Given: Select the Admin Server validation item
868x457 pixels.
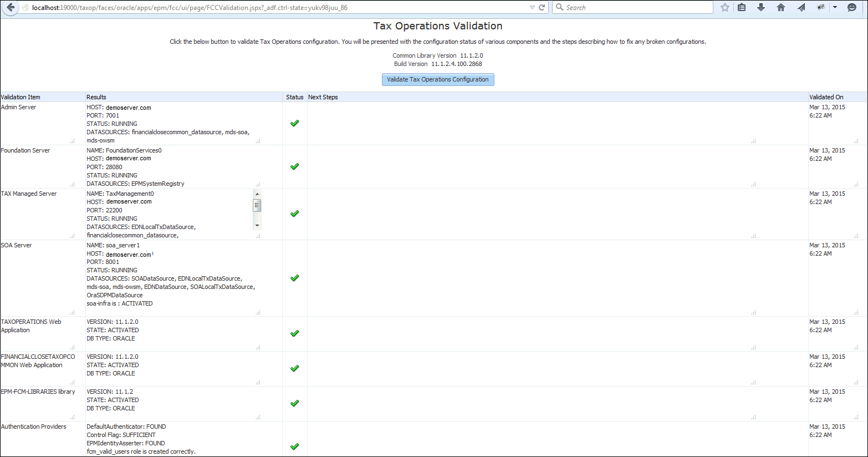Looking at the screenshot, I should 19,107.
